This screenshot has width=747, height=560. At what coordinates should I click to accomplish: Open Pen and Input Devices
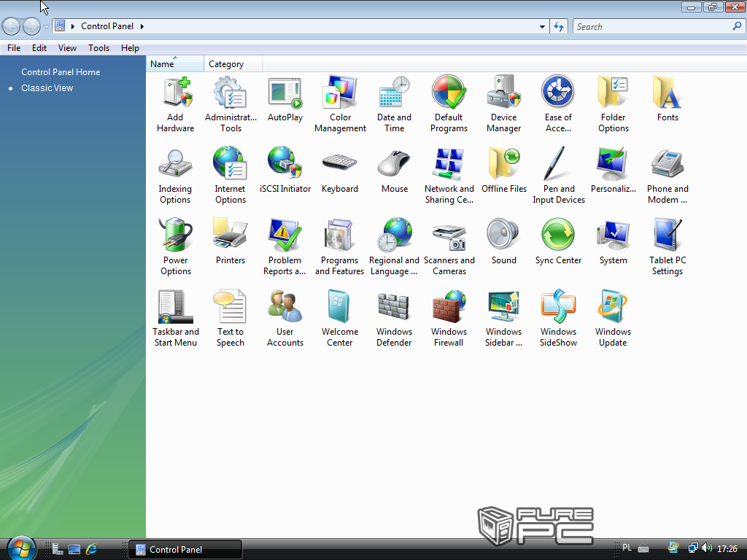559,176
